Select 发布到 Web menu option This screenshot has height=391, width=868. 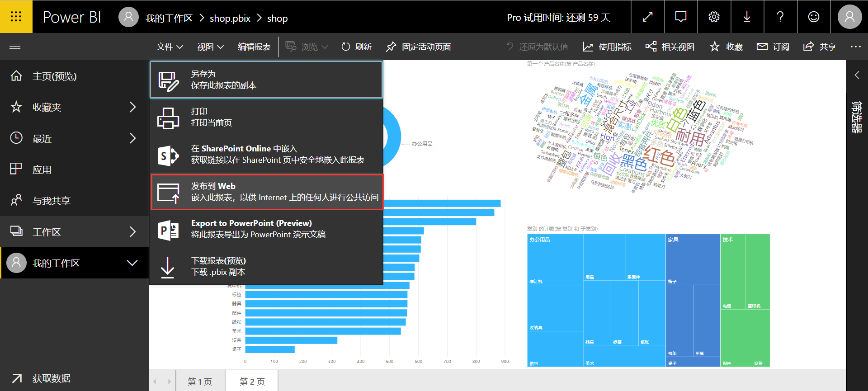(267, 192)
